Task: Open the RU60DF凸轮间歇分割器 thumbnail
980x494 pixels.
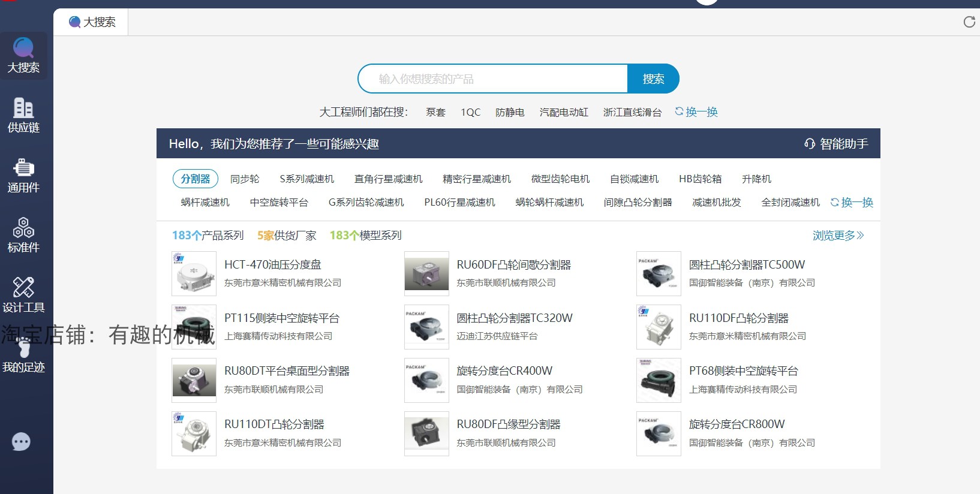Action: [x=426, y=273]
